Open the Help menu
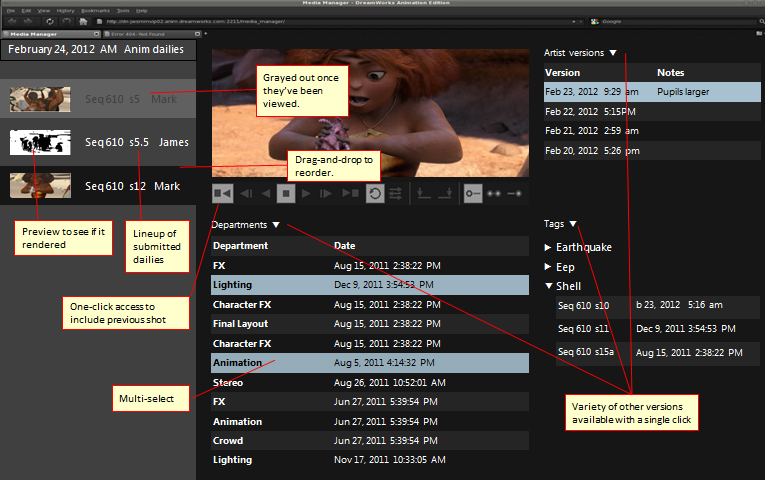765x480 pixels. [141, 11]
